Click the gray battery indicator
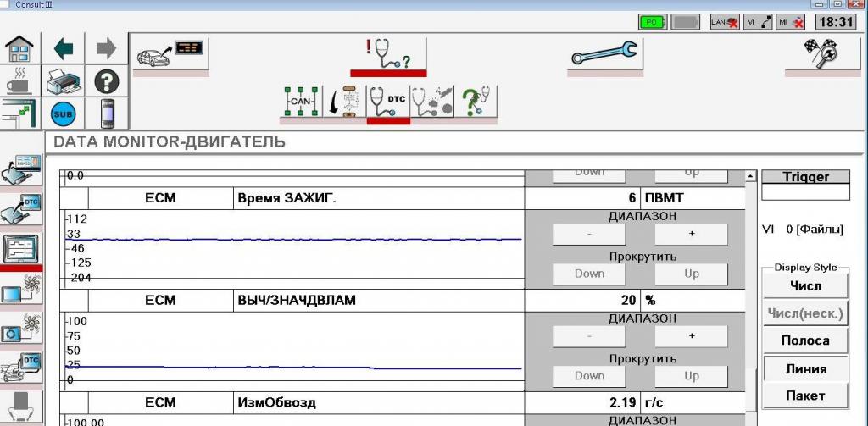Screen dimensions: 868x426 point(685,22)
